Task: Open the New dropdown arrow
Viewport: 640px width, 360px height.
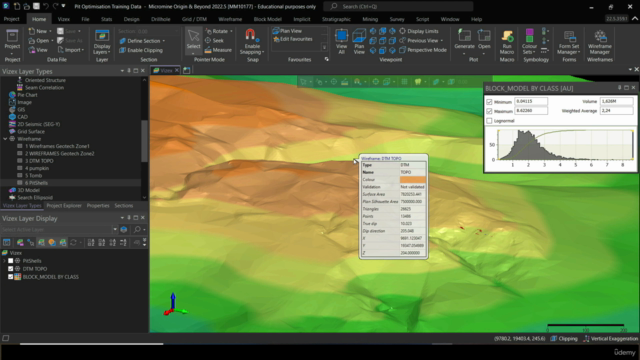Action: pos(51,31)
